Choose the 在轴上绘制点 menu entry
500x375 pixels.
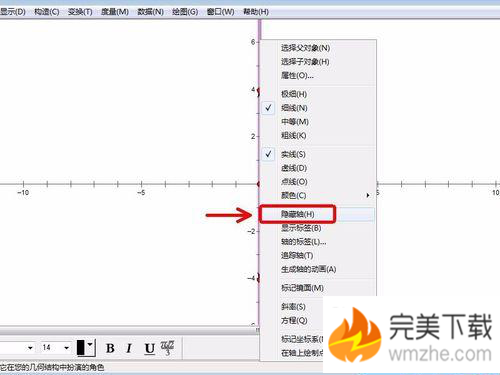click(x=302, y=353)
